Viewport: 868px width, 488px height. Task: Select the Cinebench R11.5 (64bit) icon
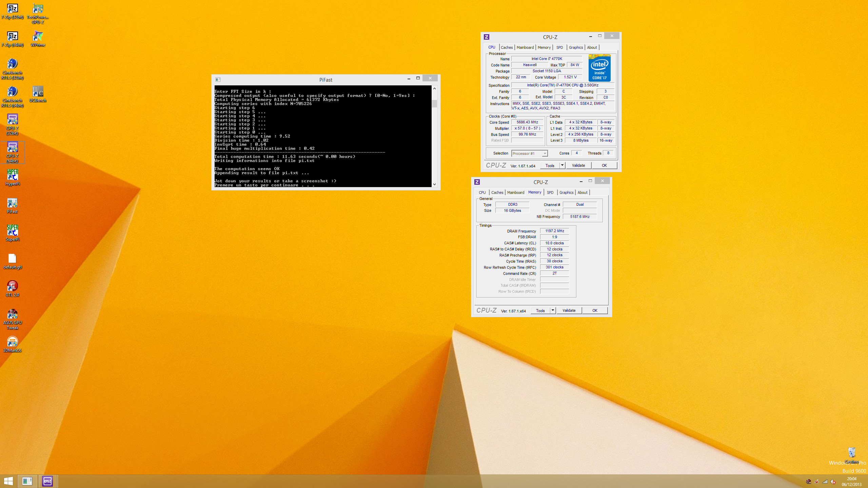coord(12,97)
